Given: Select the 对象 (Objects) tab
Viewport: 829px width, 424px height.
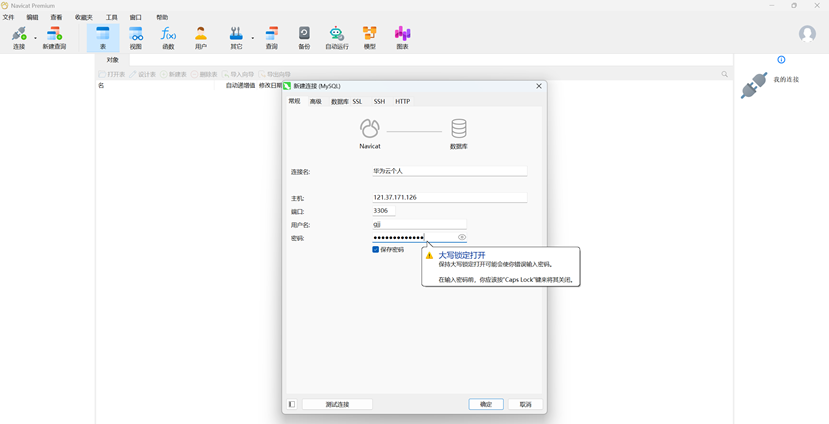Looking at the screenshot, I should click(113, 60).
